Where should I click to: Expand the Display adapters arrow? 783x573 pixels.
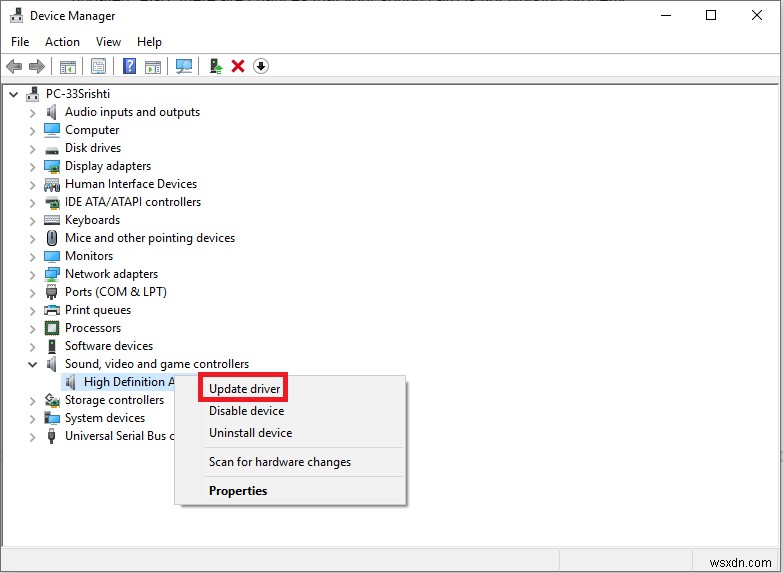pos(32,167)
